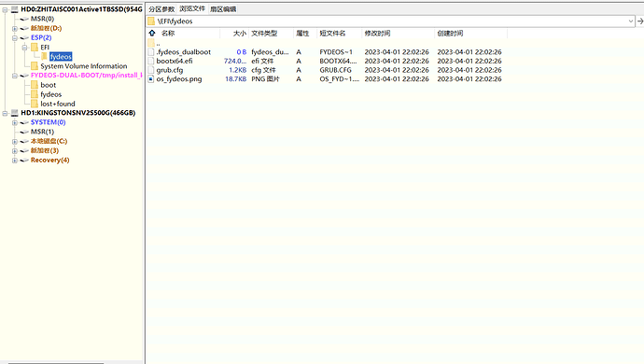The width and height of the screenshot is (644, 364).
Task: Click the partition icon beside MSR(1)
Action: point(24,132)
